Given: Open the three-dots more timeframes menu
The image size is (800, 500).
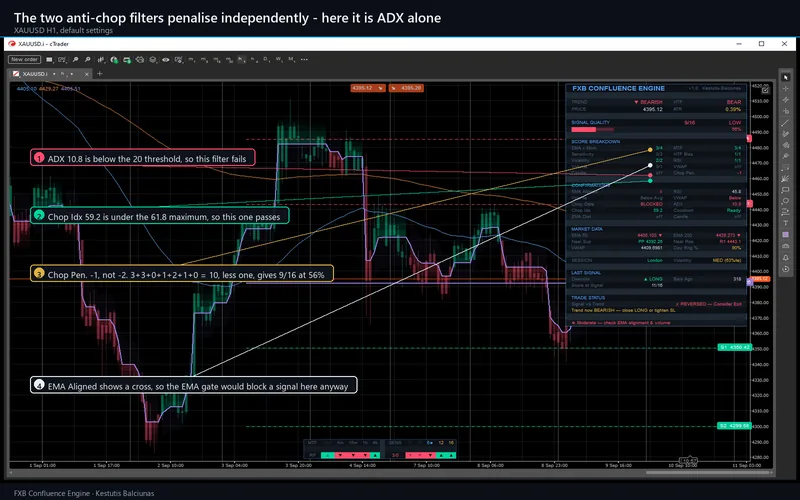Looking at the screenshot, I should click(x=304, y=60).
